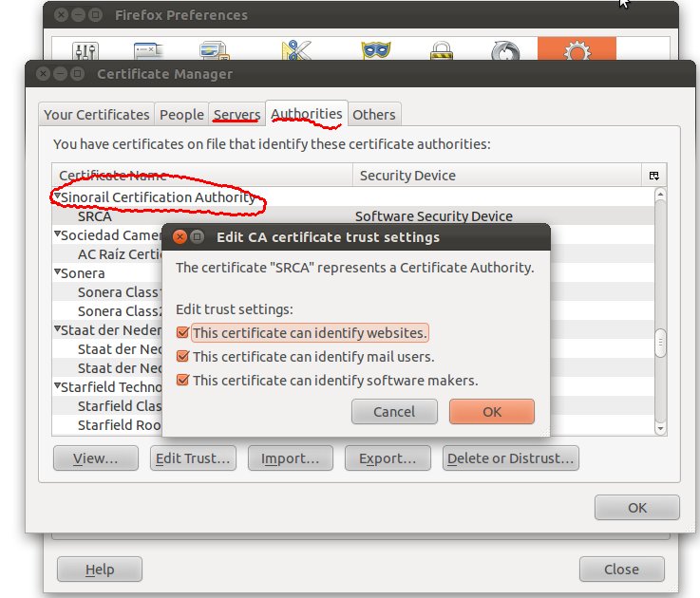Screen dimensions: 700x598
Task: Collapse the Staat der Neder group
Action: [x=57, y=328]
